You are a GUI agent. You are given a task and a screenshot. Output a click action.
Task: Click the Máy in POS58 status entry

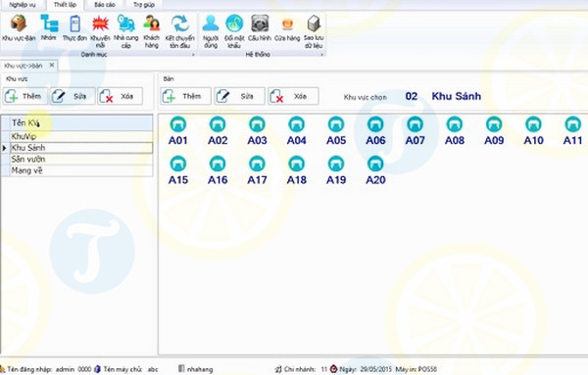416,369
